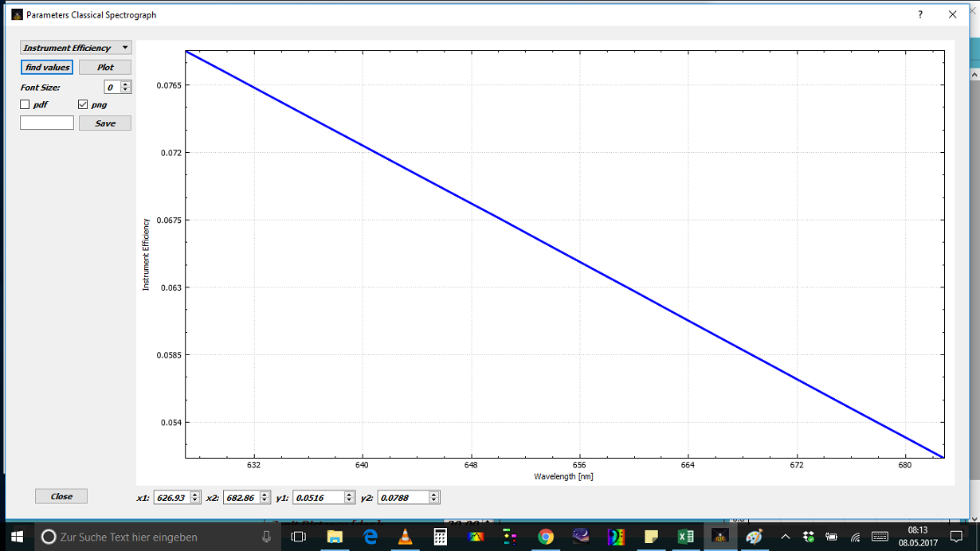Viewport: 980px width, 551px height.
Task: Open the Calculator app in taskbar
Action: 440,537
